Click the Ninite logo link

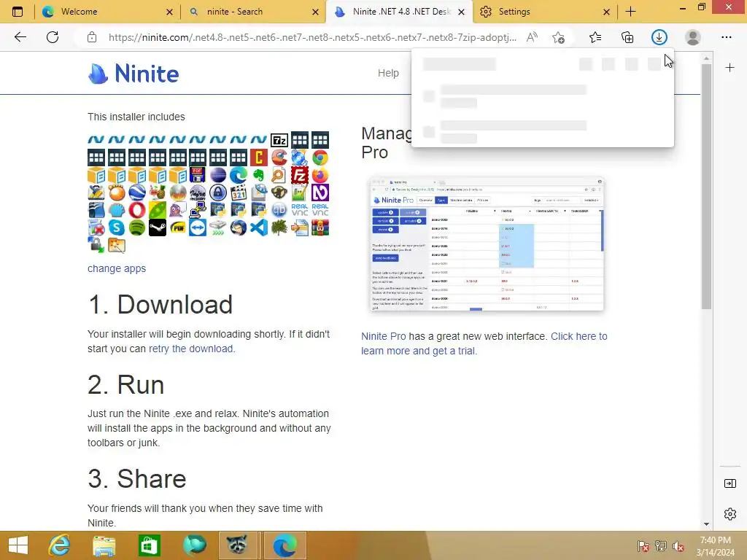pos(133,74)
